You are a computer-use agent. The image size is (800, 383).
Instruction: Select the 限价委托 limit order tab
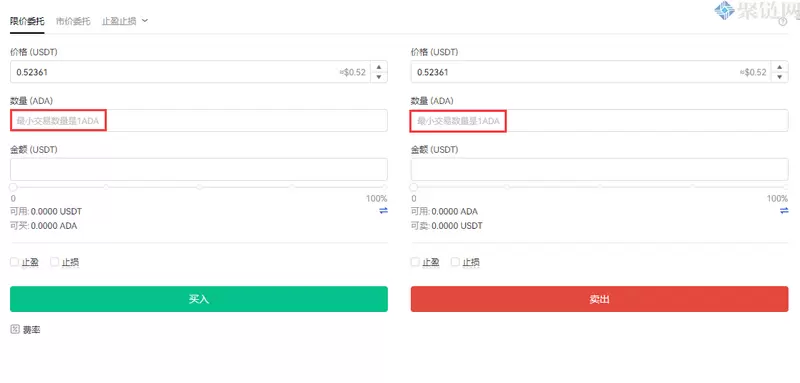[x=27, y=21]
